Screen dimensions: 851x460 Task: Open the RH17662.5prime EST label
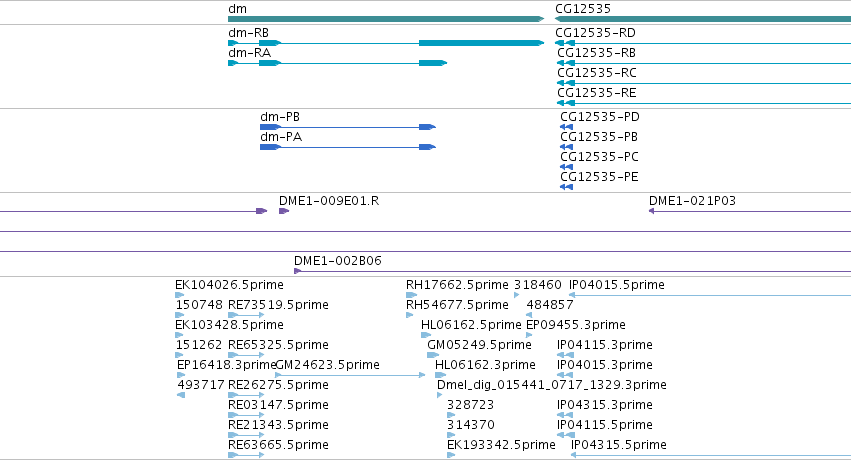coord(457,285)
